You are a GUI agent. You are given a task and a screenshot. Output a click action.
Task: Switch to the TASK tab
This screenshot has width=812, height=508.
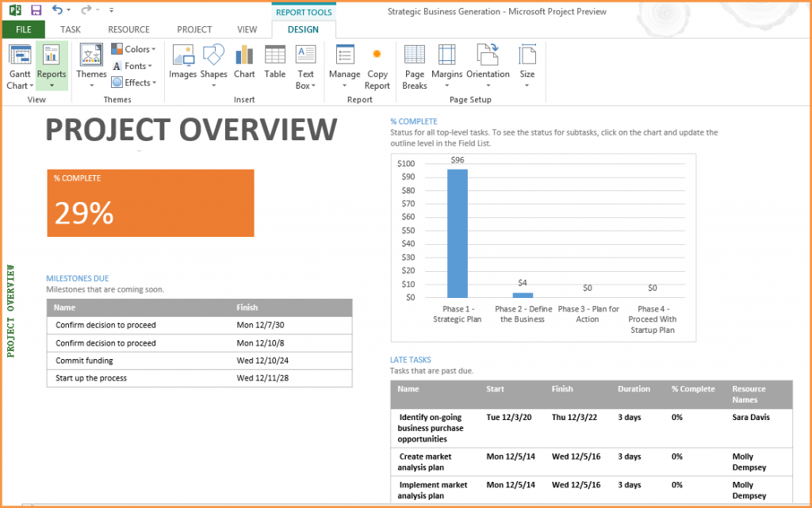click(x=71, y=29)
